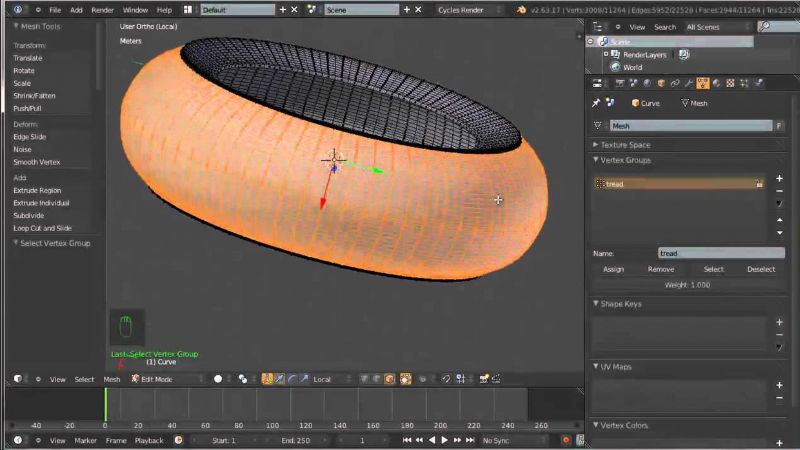Click the Blender info editor icon
The height and width of the screenshot is (450, 800).
pos(20,9)
